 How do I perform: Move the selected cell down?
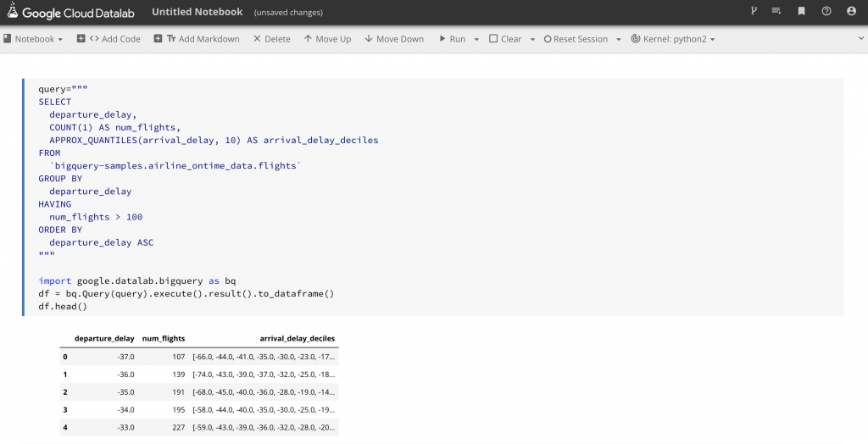(x=394, y=39)
